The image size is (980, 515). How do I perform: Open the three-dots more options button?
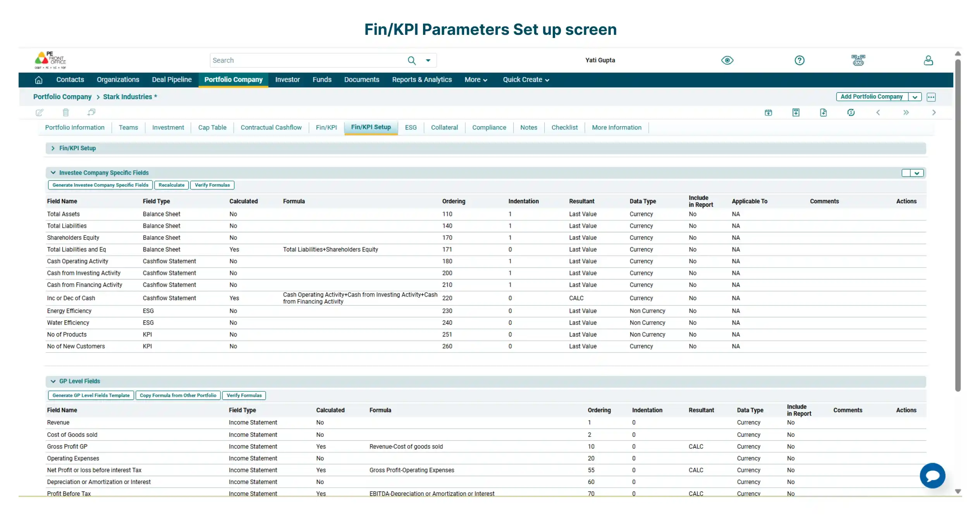931,97
